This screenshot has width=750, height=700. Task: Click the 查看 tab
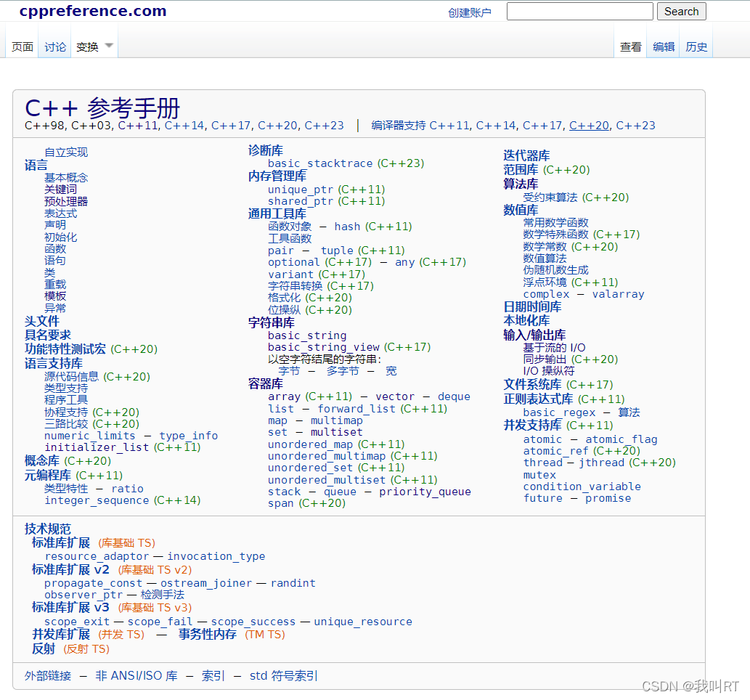coord(630,46)
